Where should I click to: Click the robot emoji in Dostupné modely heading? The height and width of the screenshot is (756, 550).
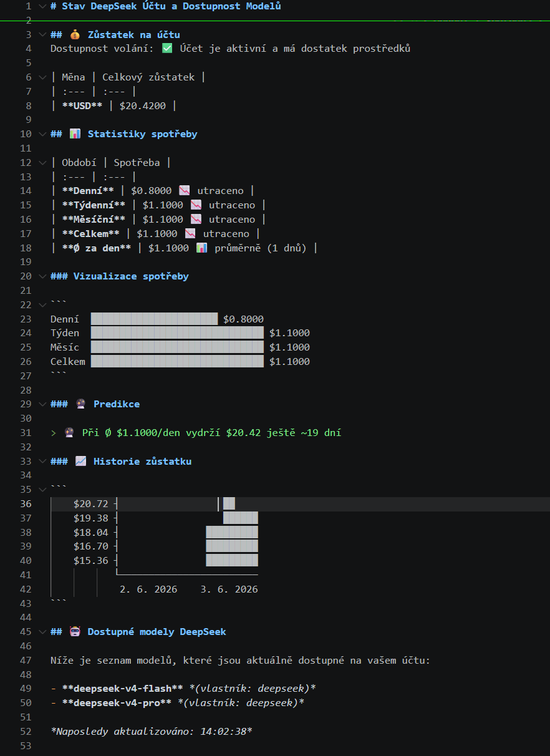(x=74, y=632)
